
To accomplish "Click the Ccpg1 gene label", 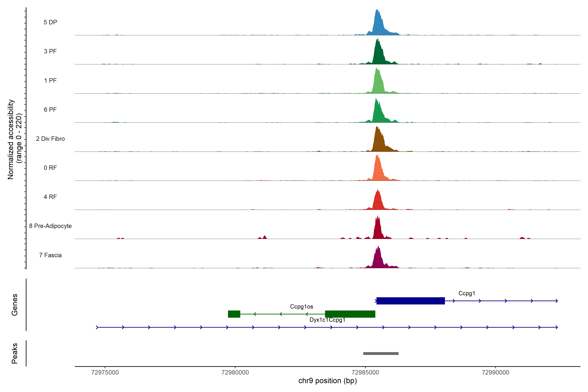I will [x=466, y=293].
